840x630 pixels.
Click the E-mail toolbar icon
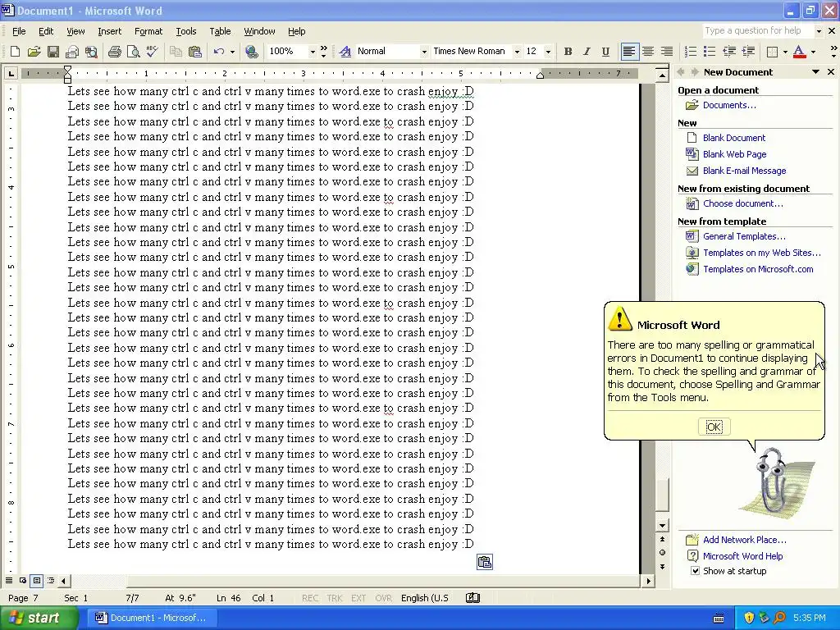[x=72, y=52]
